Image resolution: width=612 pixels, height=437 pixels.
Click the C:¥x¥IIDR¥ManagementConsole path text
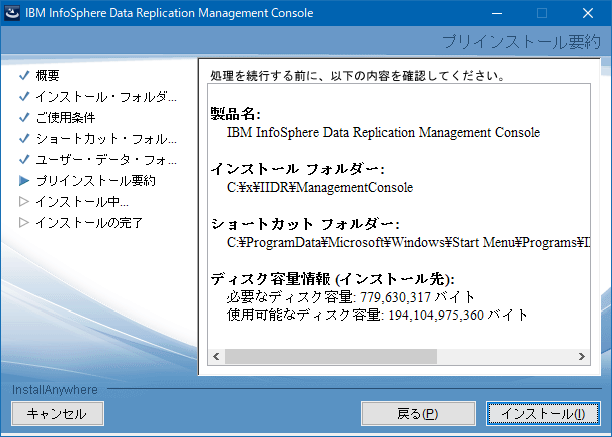(320, 188)
